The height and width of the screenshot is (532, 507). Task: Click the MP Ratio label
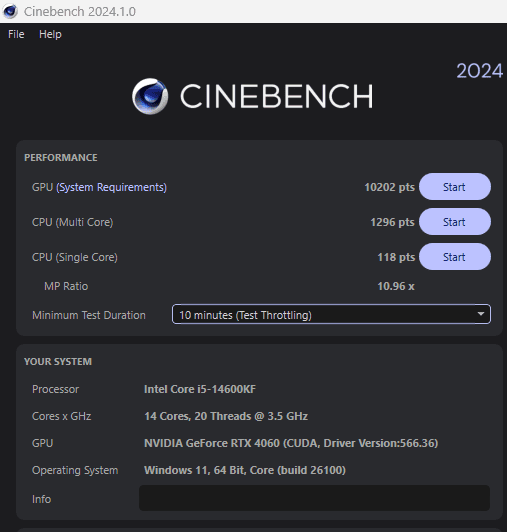click(x=66, y=286)
